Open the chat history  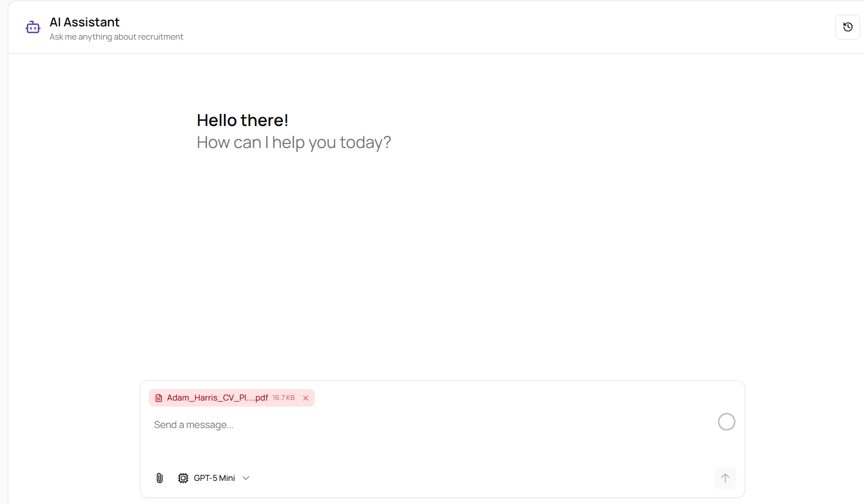(847, 27)
